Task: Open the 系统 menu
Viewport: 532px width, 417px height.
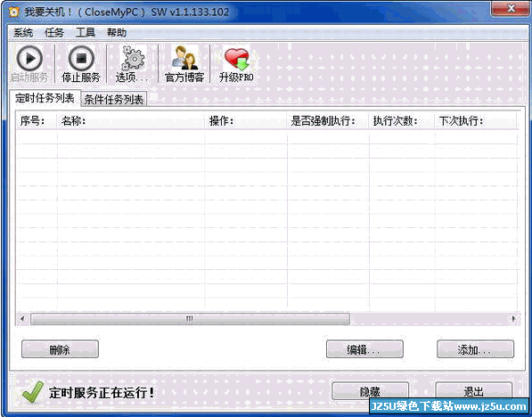Action: coord(23,33)
